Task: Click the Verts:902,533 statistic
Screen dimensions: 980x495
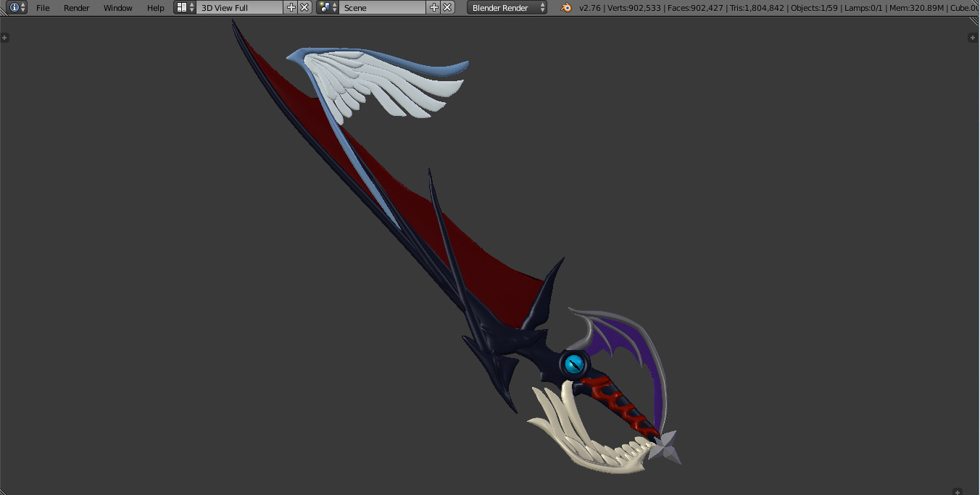Action: (x=634, y=8)
